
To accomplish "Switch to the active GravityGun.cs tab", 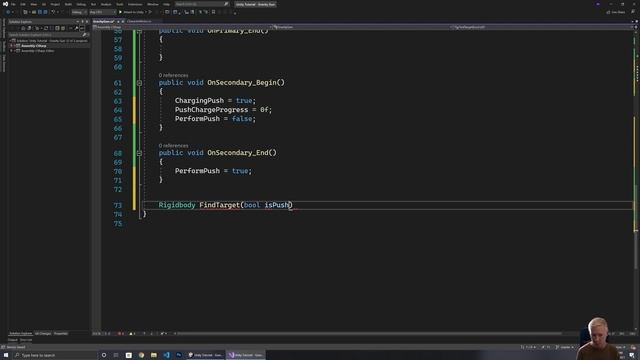I will 104,22.
